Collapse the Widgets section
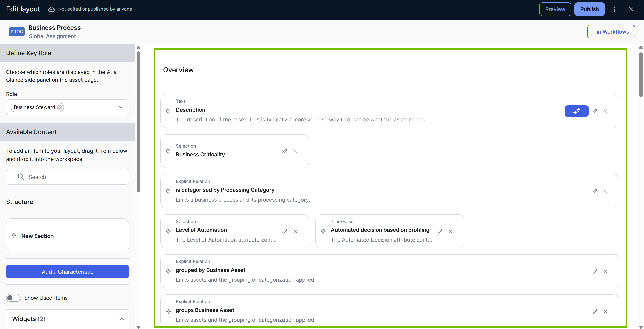The image size is (644, 329). click(x=121, y=319)
